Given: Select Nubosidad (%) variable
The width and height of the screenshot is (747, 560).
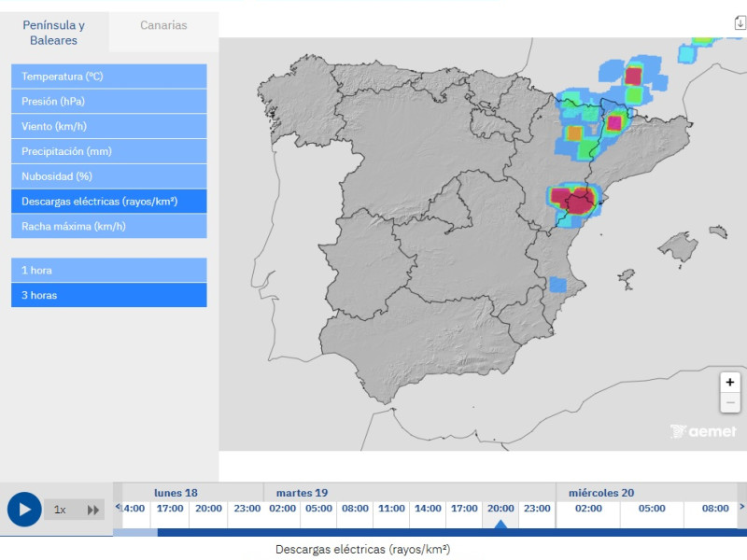Looking at the screenshot, I should (109, 176).
